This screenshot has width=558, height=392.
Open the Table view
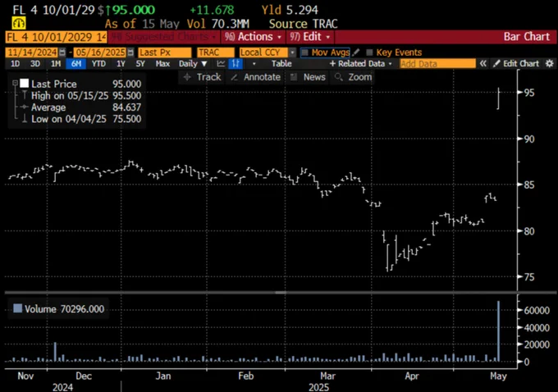point(281,64)
